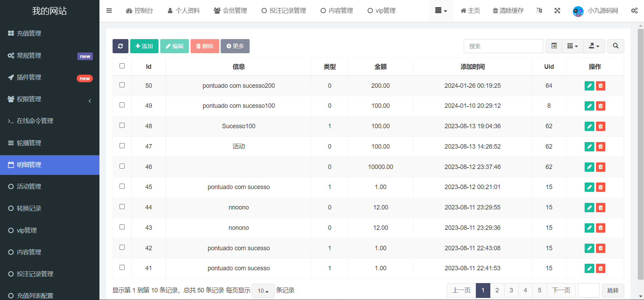Delete row with Id 50
Viewport: 644px width, 300px height.
coord(601,86)
